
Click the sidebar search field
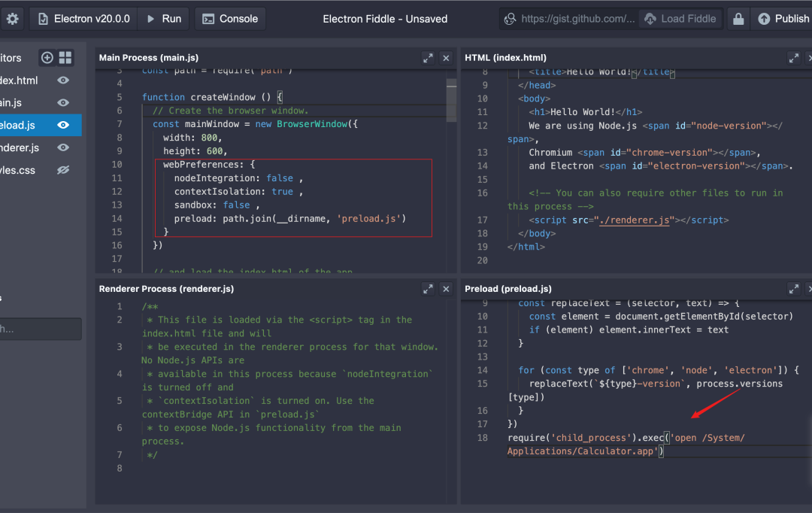pyautogui.click(x=41, y=329)
